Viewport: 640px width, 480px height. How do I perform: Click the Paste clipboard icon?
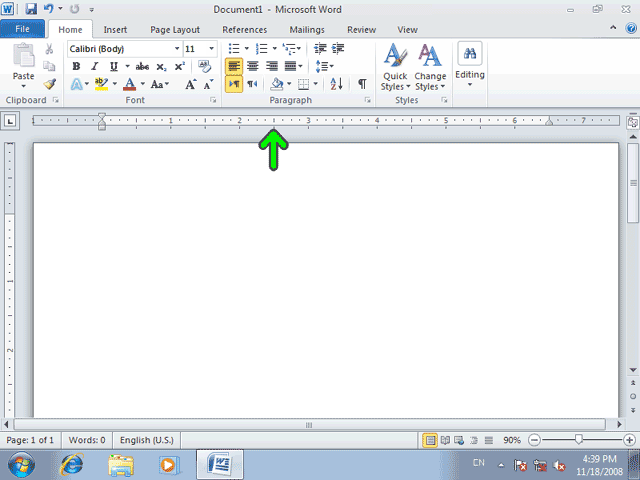tap(23, 55)
